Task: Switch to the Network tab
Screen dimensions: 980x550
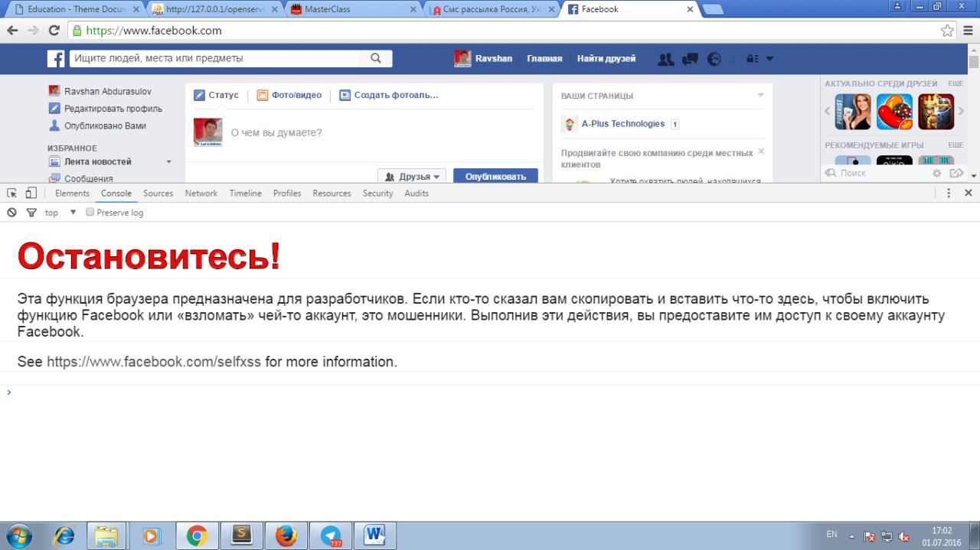Action: click(x=201, y=194)
